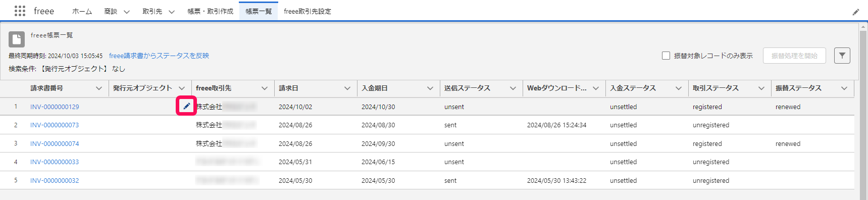Screen dimensions: 868x200
Task: Open invoice INV-0000000032
Action: [55, 180]
